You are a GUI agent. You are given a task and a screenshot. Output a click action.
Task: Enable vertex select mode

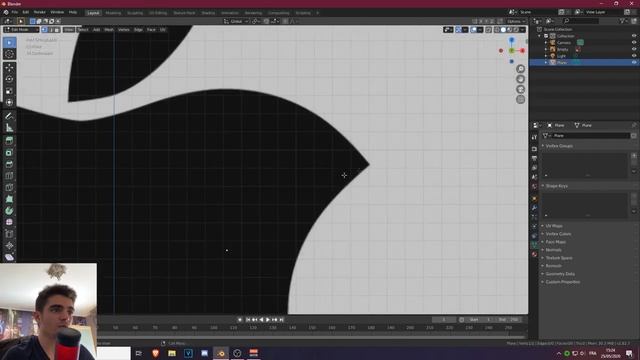(x=44, y=30)
